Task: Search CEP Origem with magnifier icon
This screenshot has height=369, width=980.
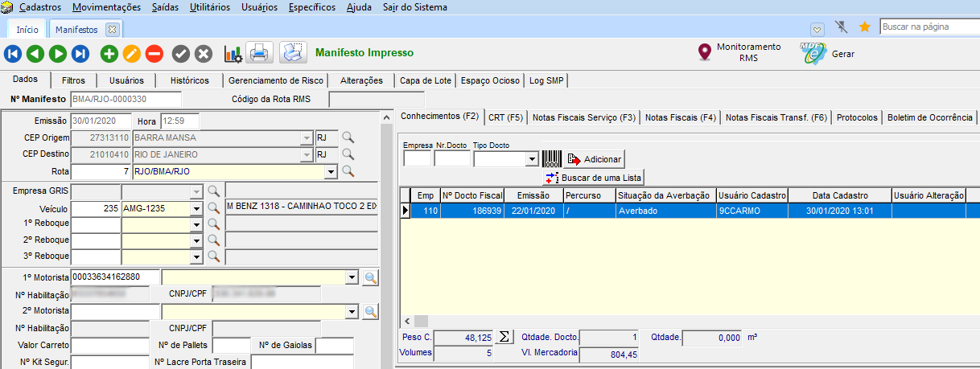Action: point(348,137)
